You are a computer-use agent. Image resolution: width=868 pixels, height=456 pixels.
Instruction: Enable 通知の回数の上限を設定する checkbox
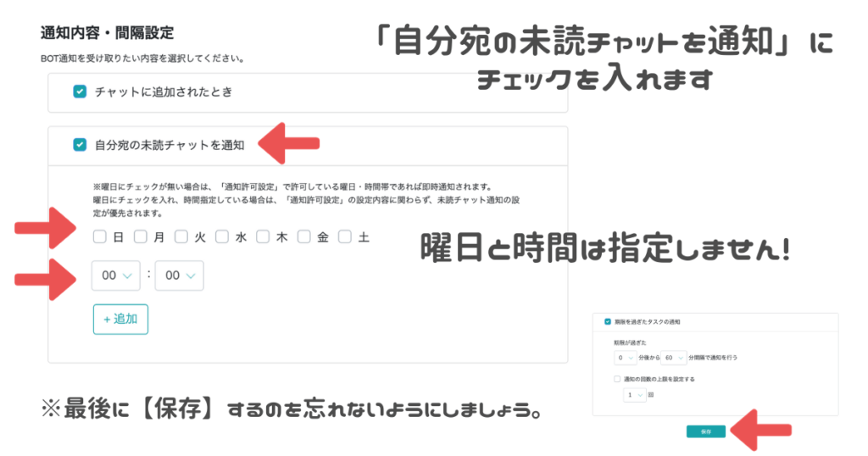click(617, 380)
